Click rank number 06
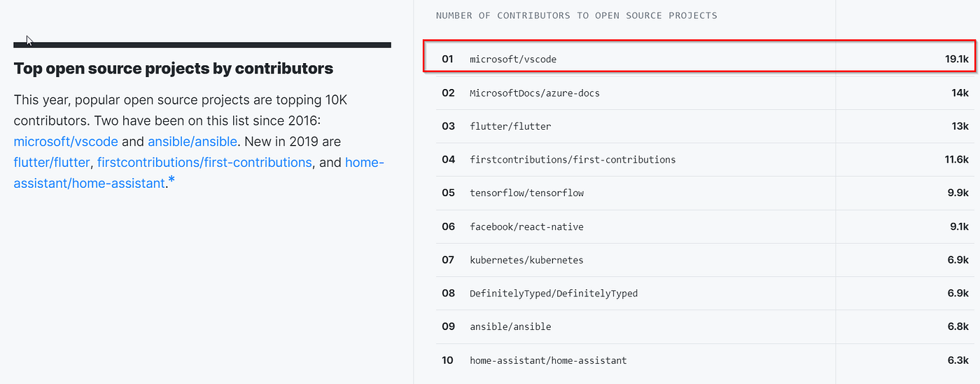 click(x=448, y=227)
